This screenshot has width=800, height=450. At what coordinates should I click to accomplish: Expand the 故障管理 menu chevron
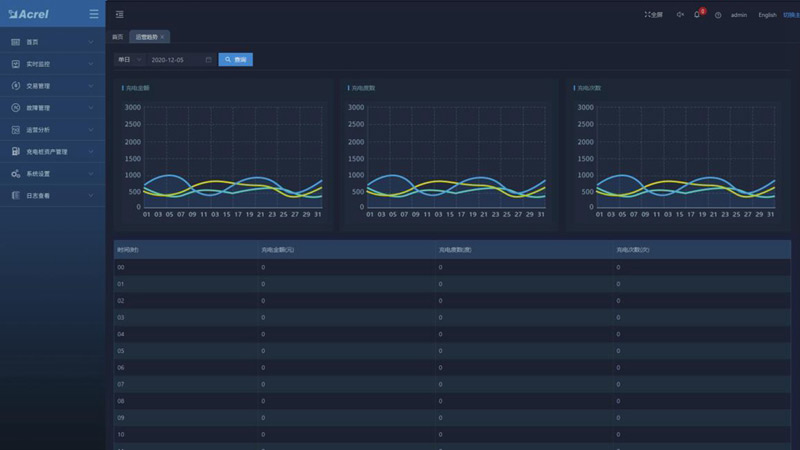point(91,108)
